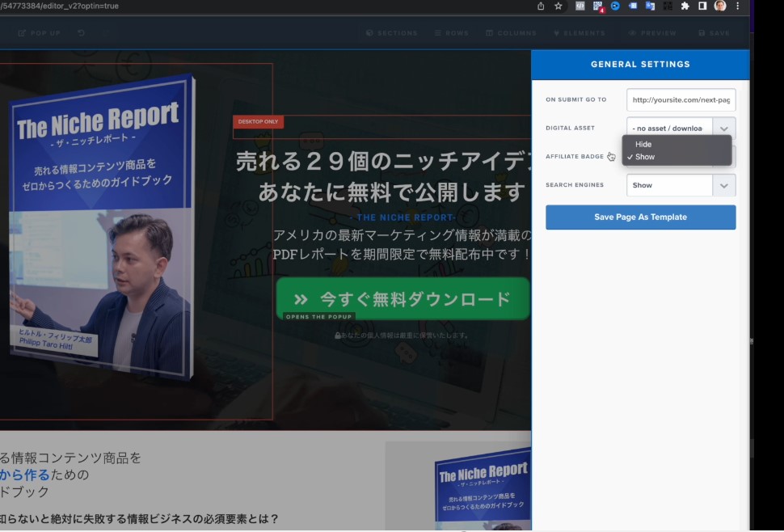Open the POP UP editor
The image size is (784, 532).
(x=39, y=33)
